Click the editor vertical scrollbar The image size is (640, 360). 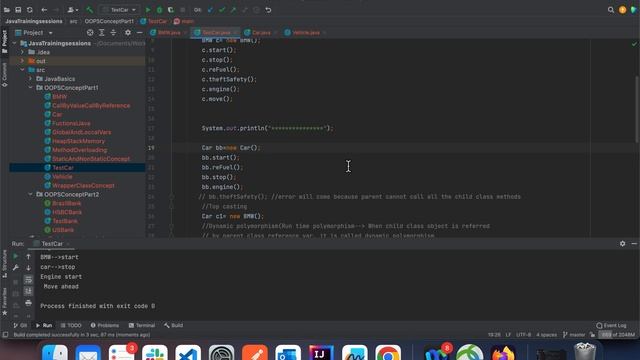tap(637, 109)
